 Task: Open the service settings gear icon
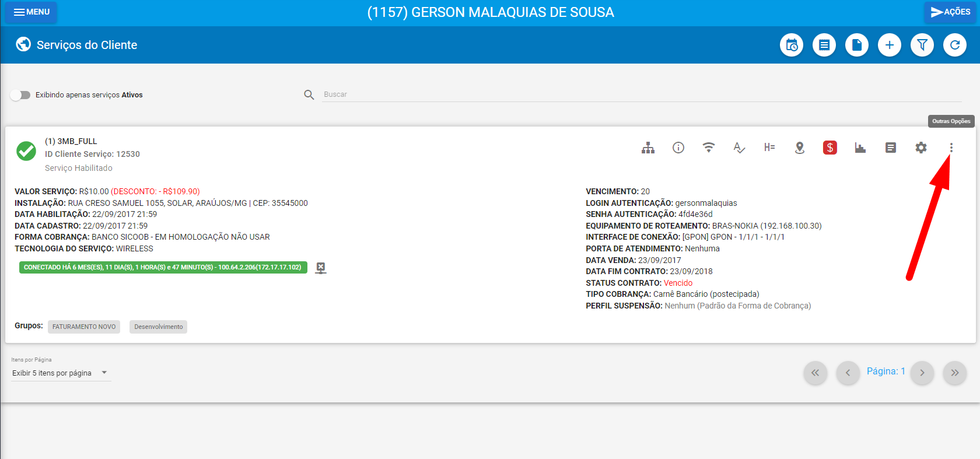(921, 148)
